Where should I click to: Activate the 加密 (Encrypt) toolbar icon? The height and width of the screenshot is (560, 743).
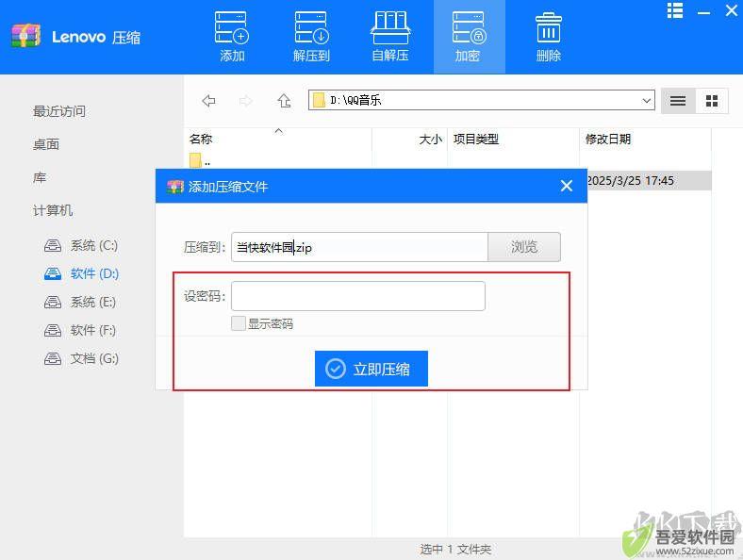click(469, 37)
